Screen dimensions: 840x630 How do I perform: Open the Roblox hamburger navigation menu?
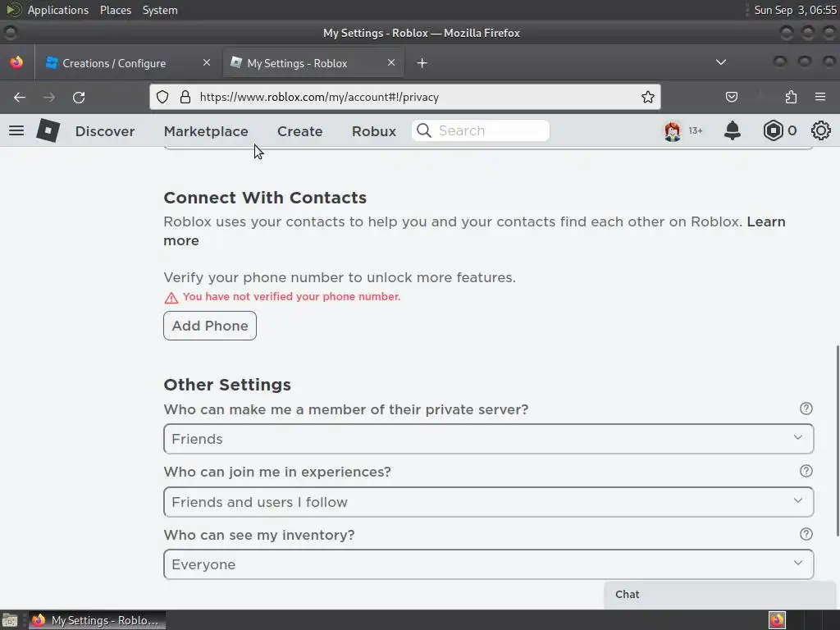tap(16, 130)
